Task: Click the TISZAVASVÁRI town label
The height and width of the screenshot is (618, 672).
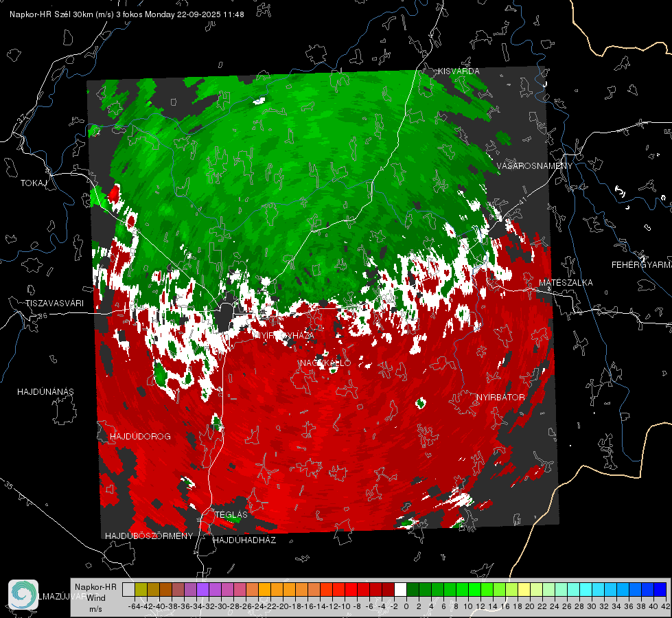Action: pyautogui.click(x=54, y=304)
